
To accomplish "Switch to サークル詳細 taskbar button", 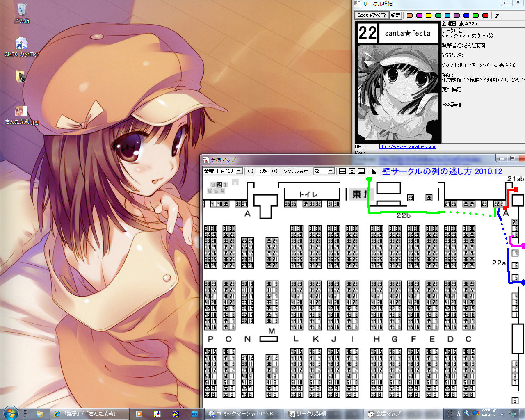I will (323, 414).
